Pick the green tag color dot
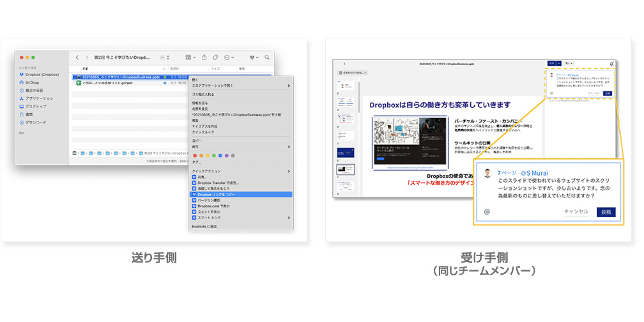 click(x=215, y=155)
